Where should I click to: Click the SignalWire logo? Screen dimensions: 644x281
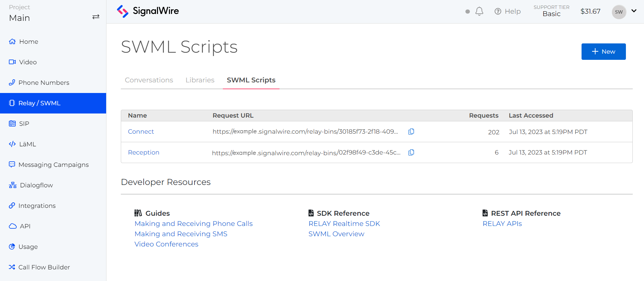coord(148,11)
